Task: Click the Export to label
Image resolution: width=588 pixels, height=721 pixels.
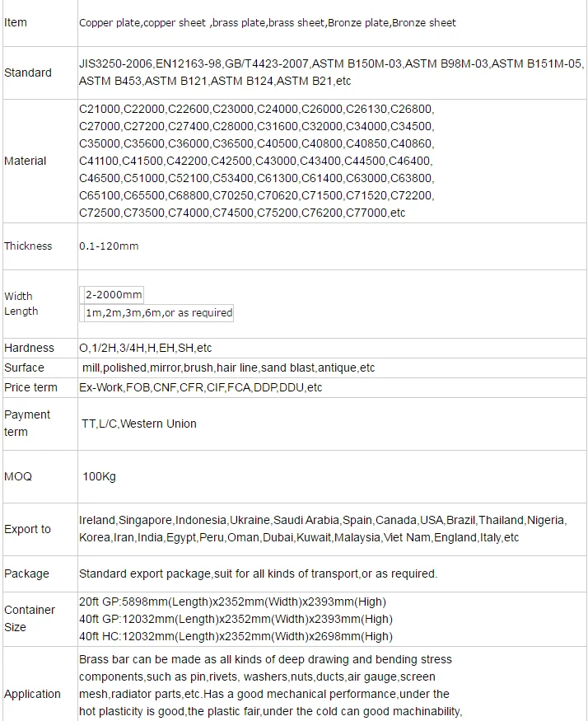Action: coord(27,529)
